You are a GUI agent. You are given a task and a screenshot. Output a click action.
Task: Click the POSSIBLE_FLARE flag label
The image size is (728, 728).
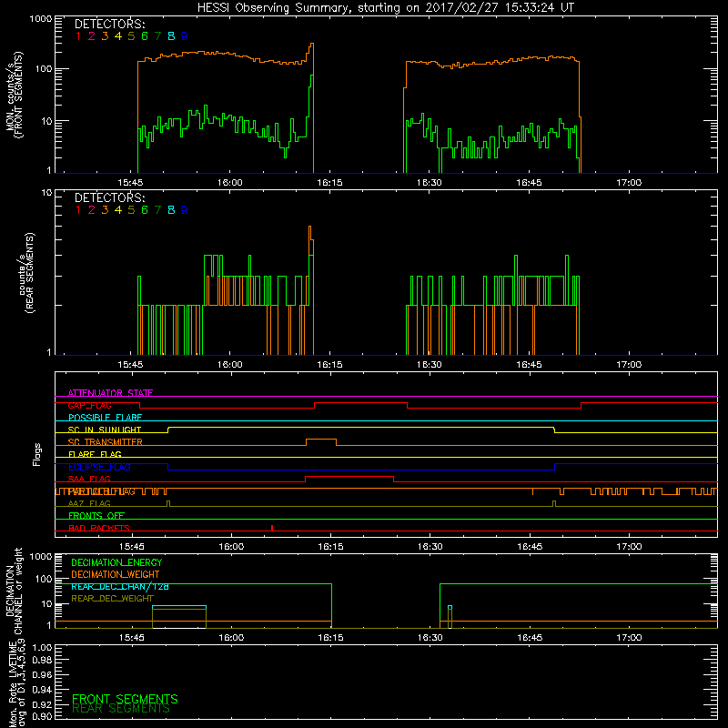pyautogui.click(x=105, y=418)
